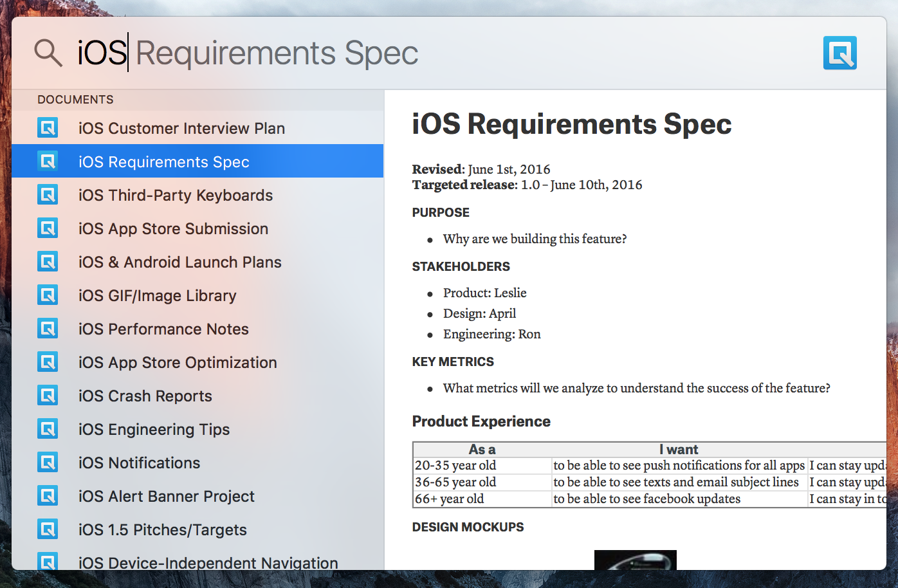Screen dimensions: 898x588
Task: Open iOS & Android Launch Plans document
Action: pyautogui.click(x=179, y=262)
